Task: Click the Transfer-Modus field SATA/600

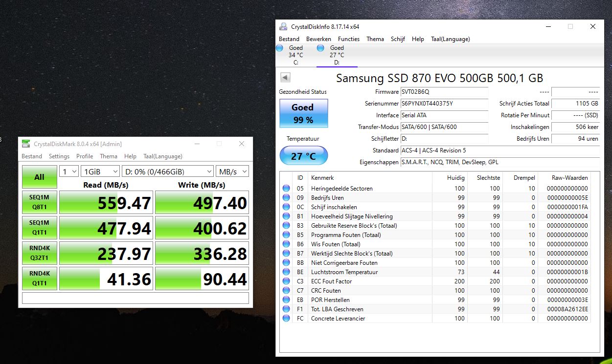Action: click(444, 127)
